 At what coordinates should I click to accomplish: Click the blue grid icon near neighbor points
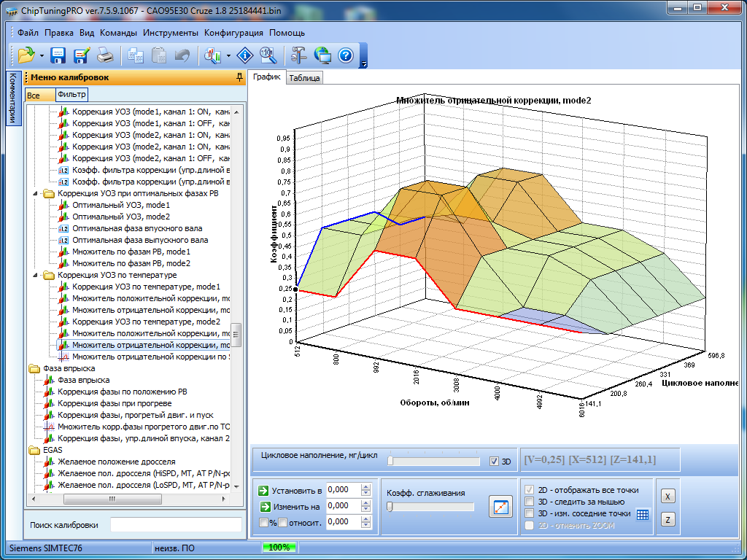pos(643,514)
